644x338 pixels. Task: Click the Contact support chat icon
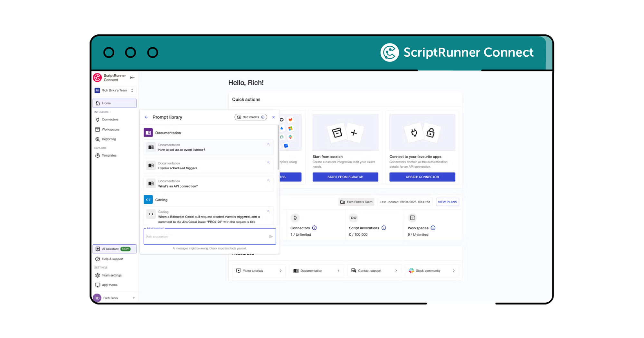click(x=354, y=271)
